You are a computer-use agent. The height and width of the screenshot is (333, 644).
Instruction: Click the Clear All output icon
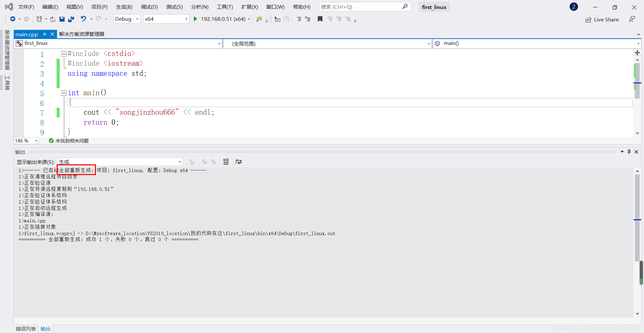point(226,162)
